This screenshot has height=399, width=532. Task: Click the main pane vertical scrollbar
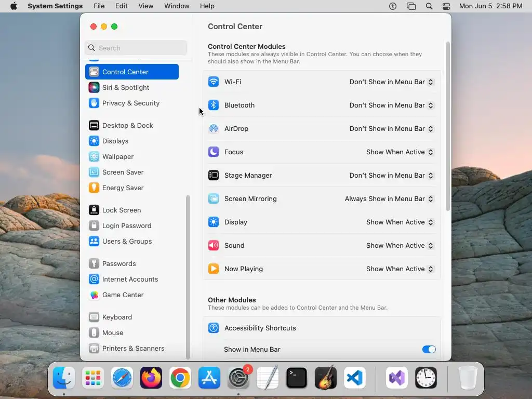[x=448, y=126]
